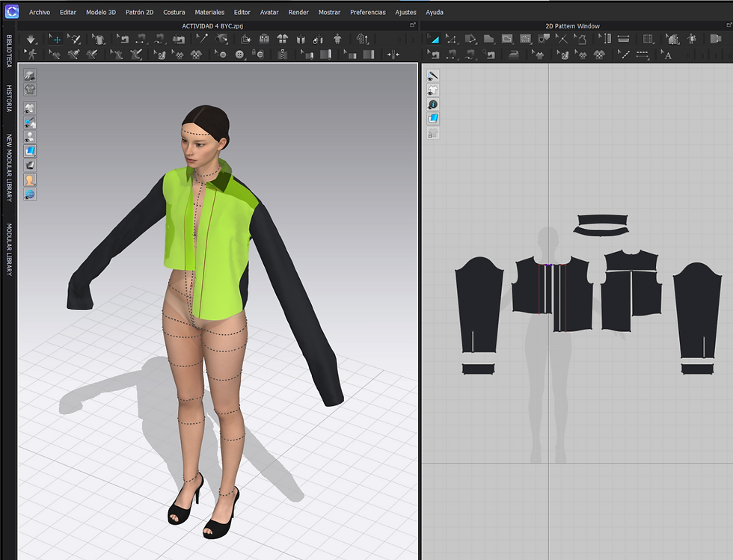733x560 pixels.
Task: Click the avatar skin color render icon
Action: 30,180
